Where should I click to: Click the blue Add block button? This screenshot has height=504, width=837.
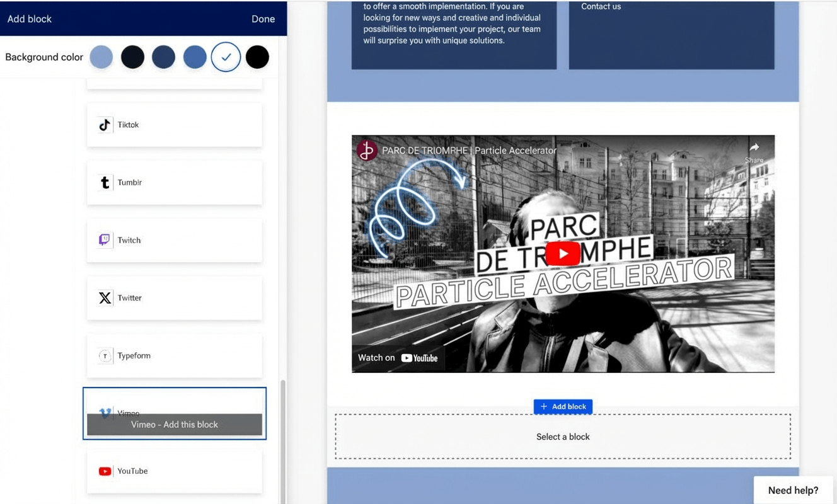(x=563, y=407)
